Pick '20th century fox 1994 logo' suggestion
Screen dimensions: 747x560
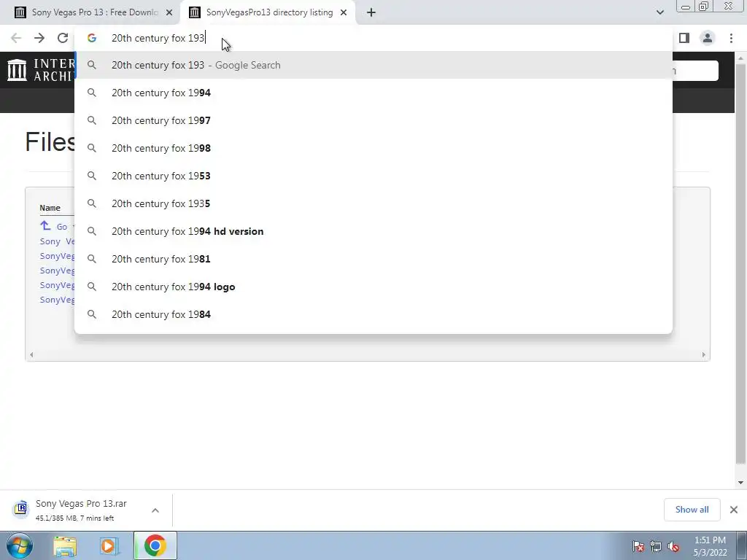coord(373,287)
